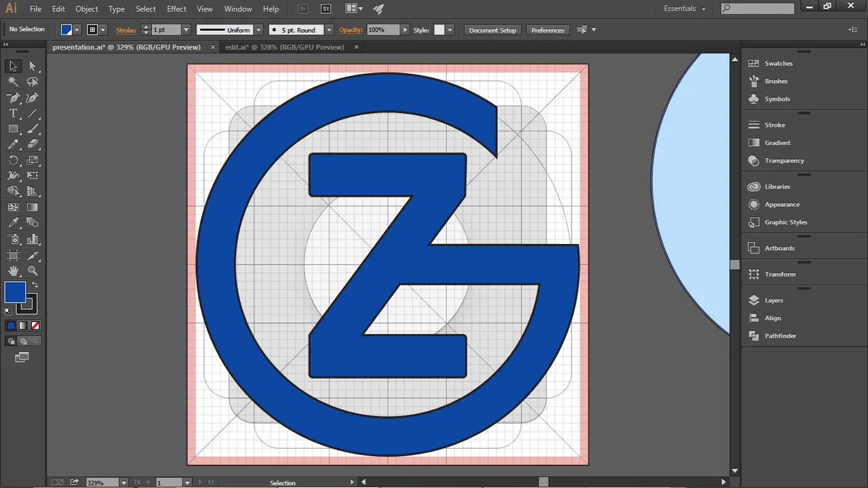Open the File menu
The width and height of the screenshot is (868, 488).
click(35, 9)
